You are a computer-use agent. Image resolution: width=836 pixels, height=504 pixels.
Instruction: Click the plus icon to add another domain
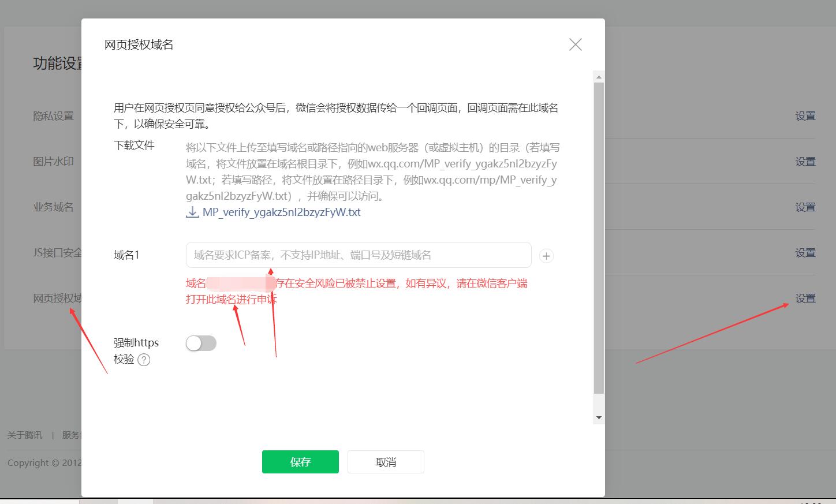click(x=546, y=256)
